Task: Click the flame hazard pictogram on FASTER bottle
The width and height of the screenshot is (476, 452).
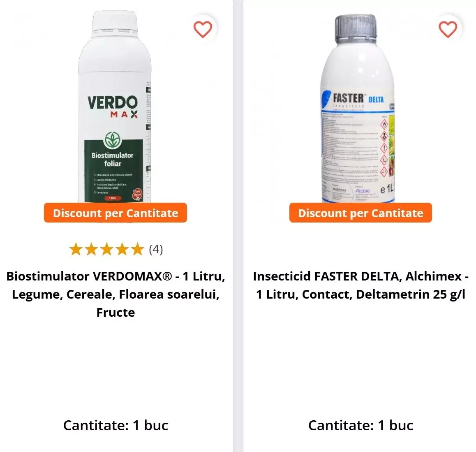Action: (384, 124)
